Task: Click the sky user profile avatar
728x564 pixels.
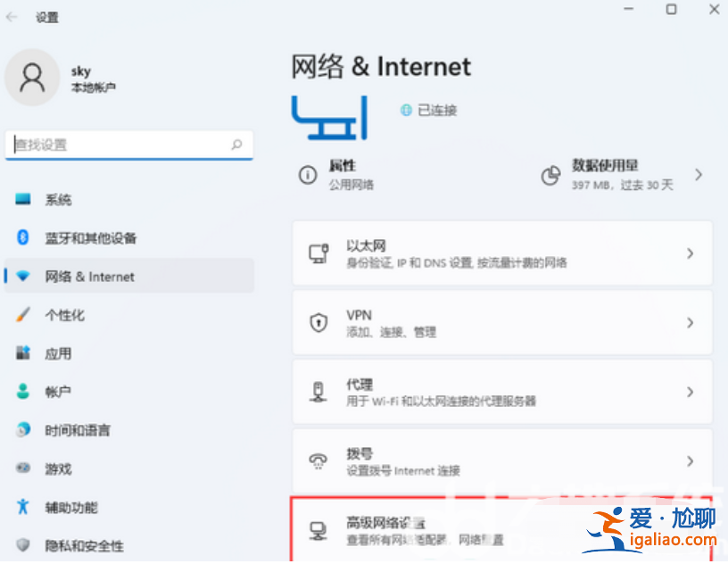Action: 32,78
